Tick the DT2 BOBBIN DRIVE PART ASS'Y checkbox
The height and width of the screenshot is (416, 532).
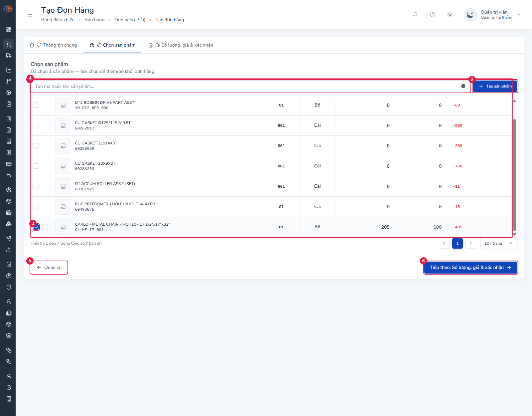pos(36,105)
